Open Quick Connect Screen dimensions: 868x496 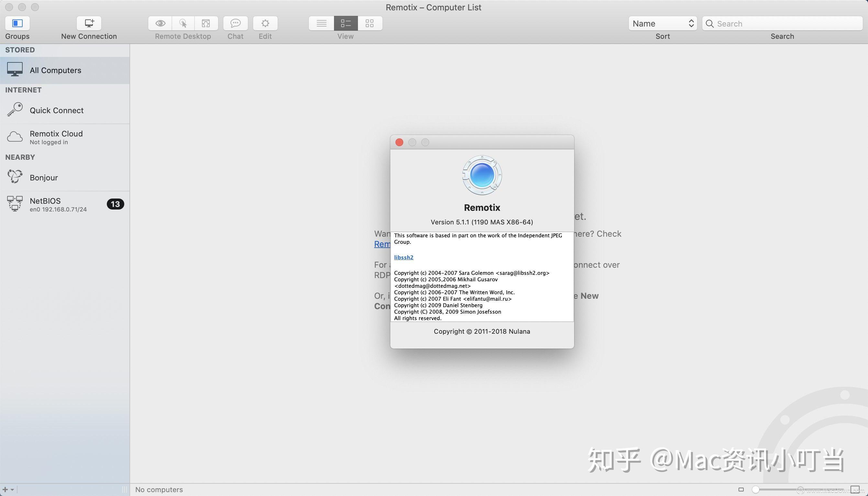[x=56, y=110]
